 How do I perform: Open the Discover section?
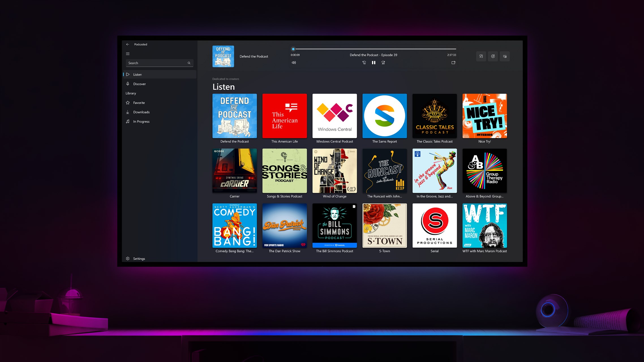[x=139, y=84]
